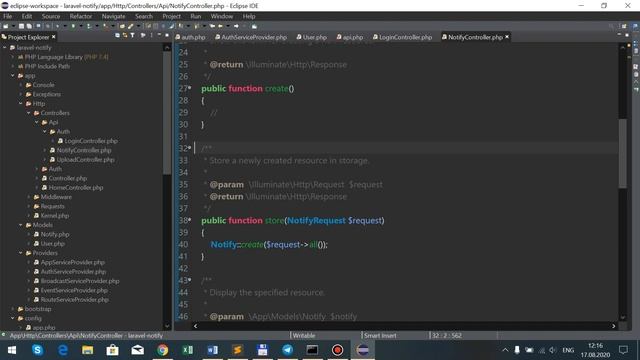Toggle Link with Editor in Project Explorer
This screenshot has width=640, height=360.
[125, 36]
